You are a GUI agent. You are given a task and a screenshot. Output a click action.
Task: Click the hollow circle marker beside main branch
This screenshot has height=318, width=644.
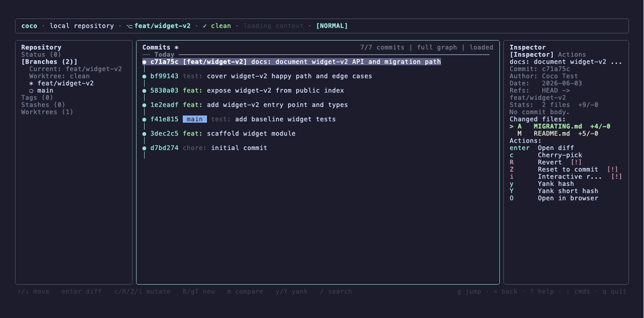click(31, 91)
